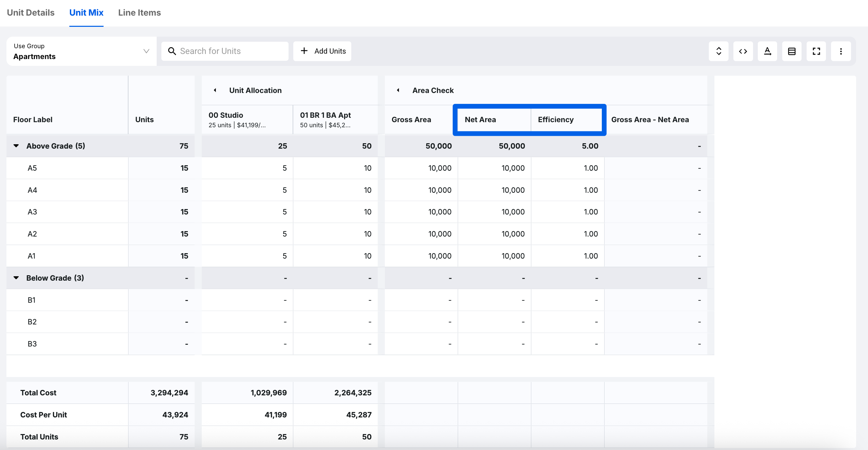This screenshot has height=450, width=868.
Task: Collapse the Area Check column group
Action: pos(398,90)
